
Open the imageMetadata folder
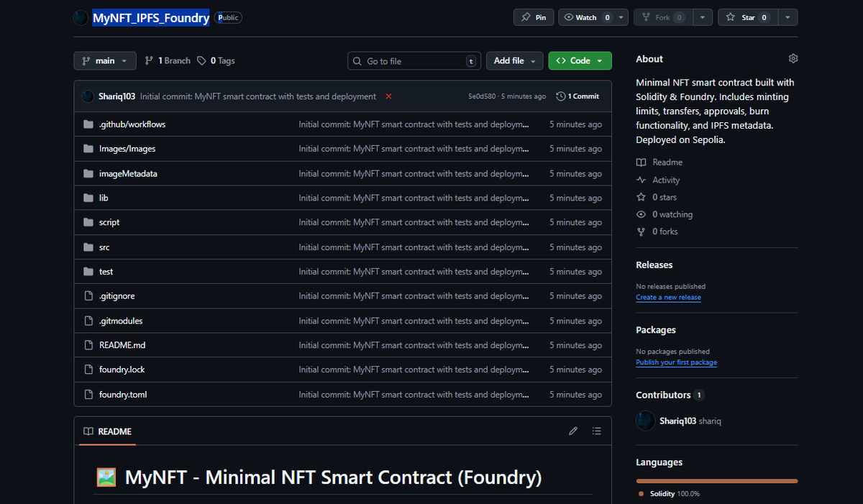[128, 173]
